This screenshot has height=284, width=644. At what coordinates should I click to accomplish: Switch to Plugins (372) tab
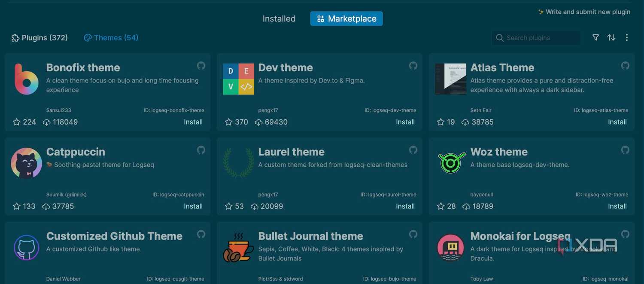pos(39,38)
